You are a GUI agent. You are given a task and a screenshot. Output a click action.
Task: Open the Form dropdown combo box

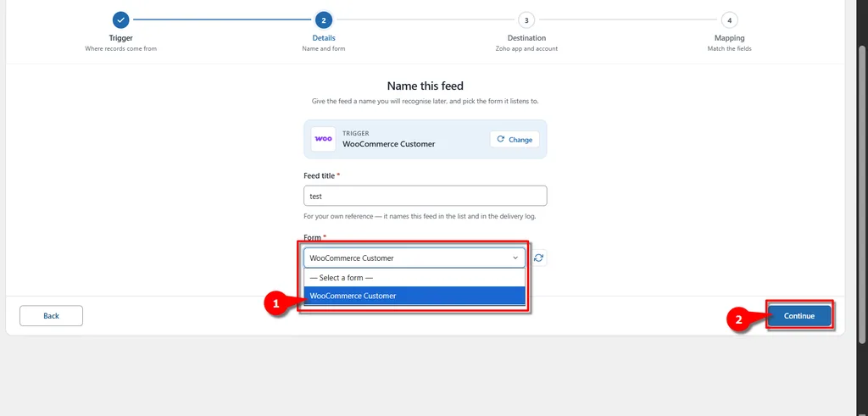coord(414,258)
